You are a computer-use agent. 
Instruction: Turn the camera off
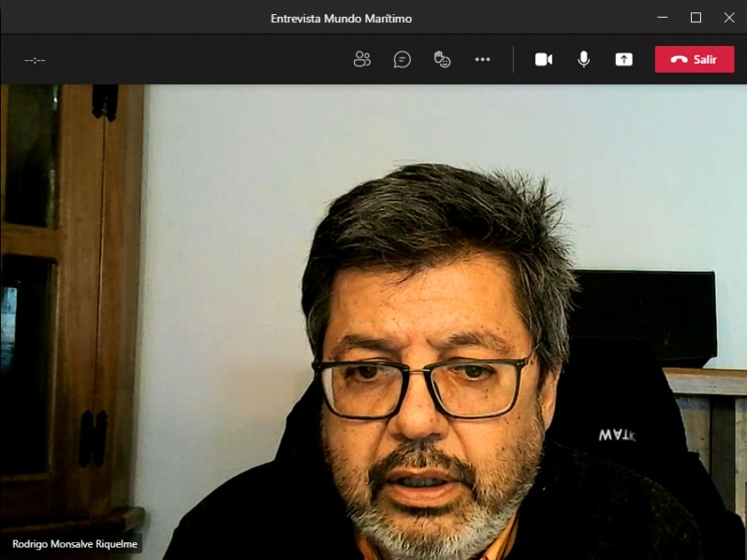[544, 59]
